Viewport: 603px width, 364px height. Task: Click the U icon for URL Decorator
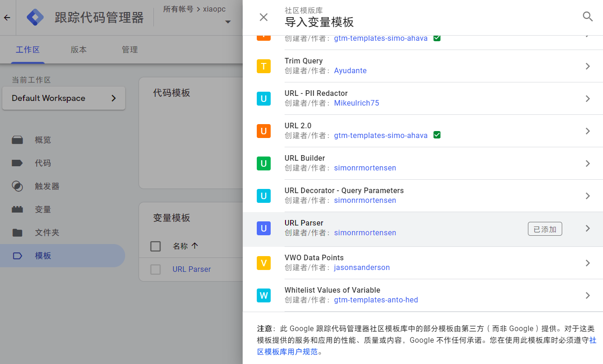(263, 196)
